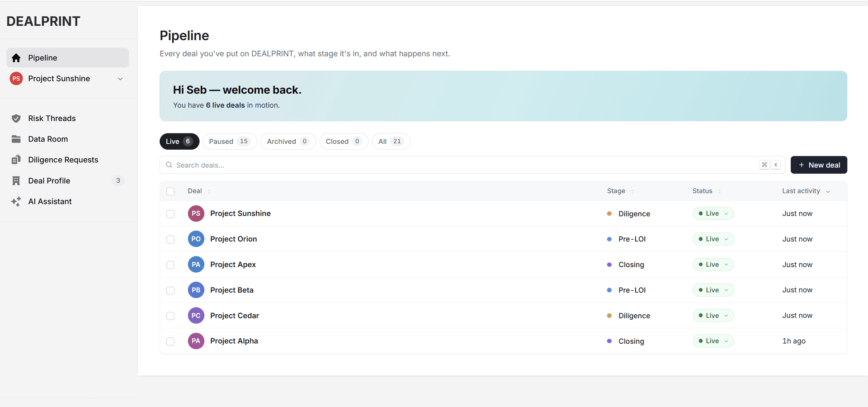This screenshot has height=407, width=868.
Task: Click the Command-K shortcut hint in search
Action: click(x=770, y=165)
